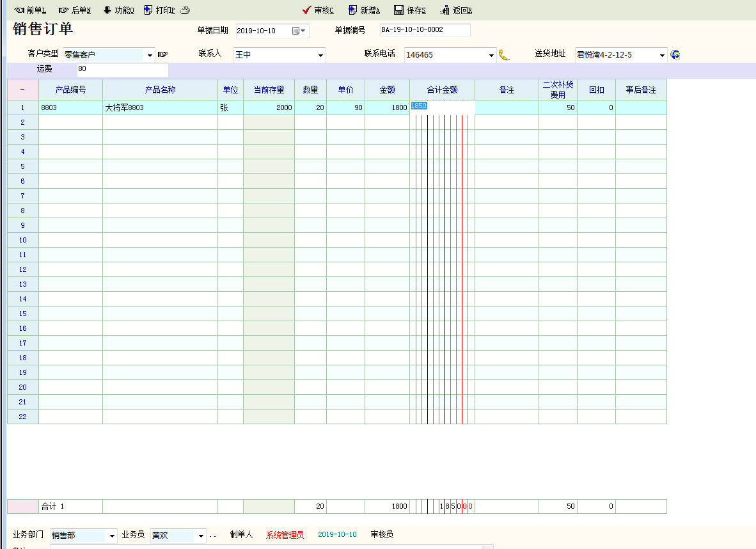Viewport: 756px width, 549px height.
Task: Click the printer preview icon beside 打印
Action: point(185,10)
